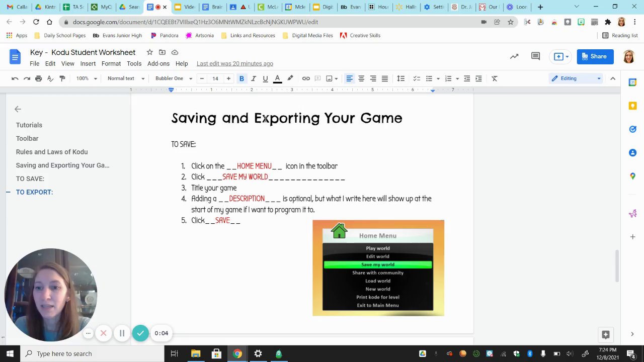This screenshot has height=362, width=644.
Task: Open the Insert menu
Action: click(88, 64)
